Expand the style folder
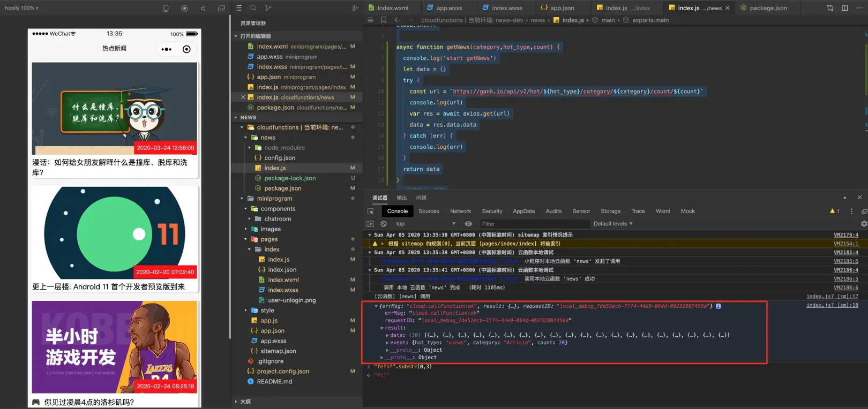The image size is (868, 409). pos(246,310)
